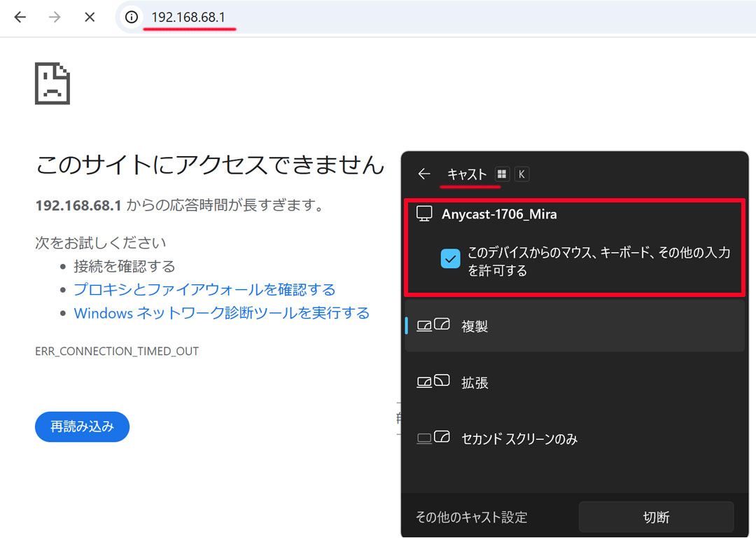Image resolution: width=756 pixels, height=547 pixels.
Task: Go back using the Cast panel arrow
Action: pyautogui.click(x=423, y=174)
